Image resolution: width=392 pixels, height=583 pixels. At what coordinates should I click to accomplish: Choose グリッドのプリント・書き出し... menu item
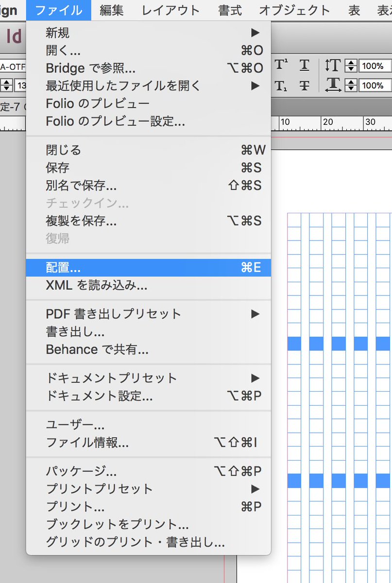149,541
